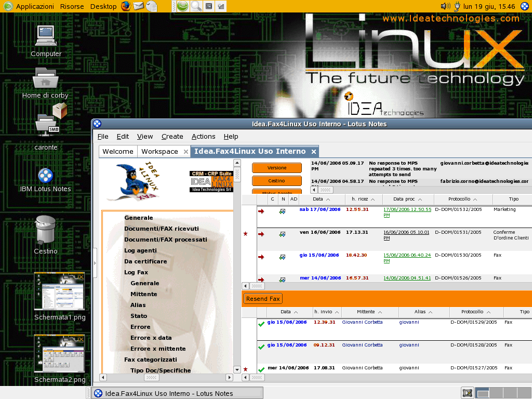Select Giovanni Corbetta on D-DOM/01529/2005 row

(x=362, y=322)
